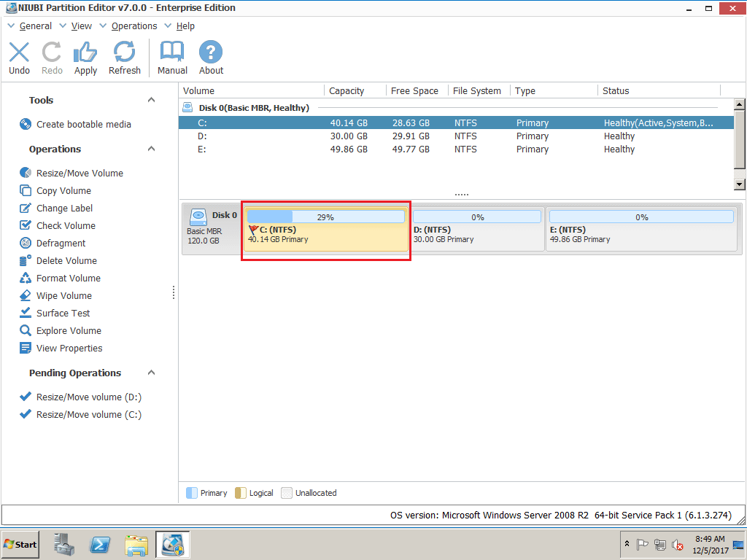Click the Explore Volume magnifier icon
The height and width of the screenshot is (560, 747).
pyautogui.click(x=26, y=330)
